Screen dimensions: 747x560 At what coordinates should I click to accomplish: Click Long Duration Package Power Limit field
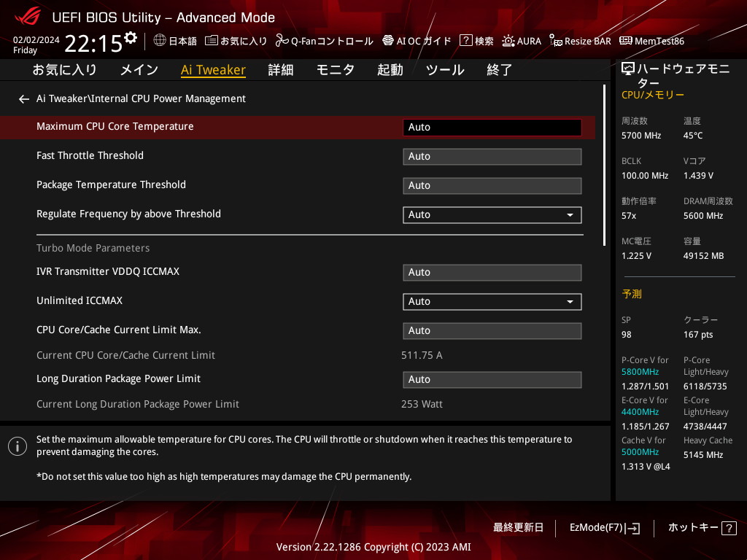point(492,379)
